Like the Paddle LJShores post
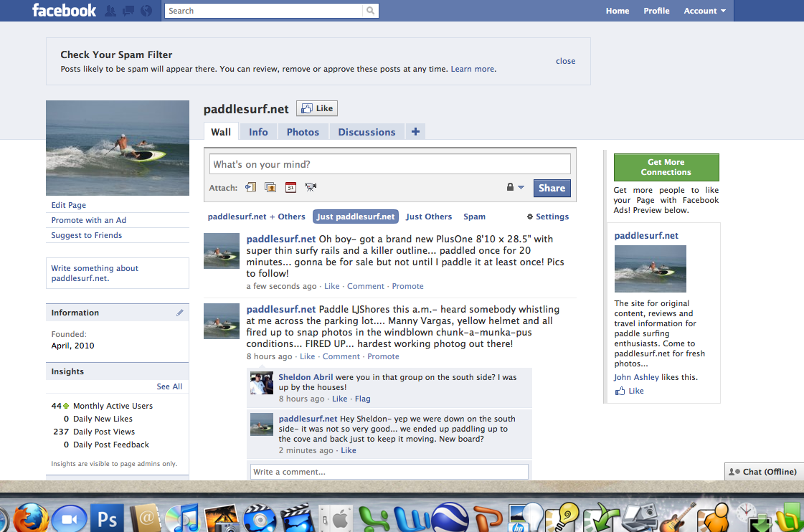This screenshot has width=804, height=532. tap(308, 356)
